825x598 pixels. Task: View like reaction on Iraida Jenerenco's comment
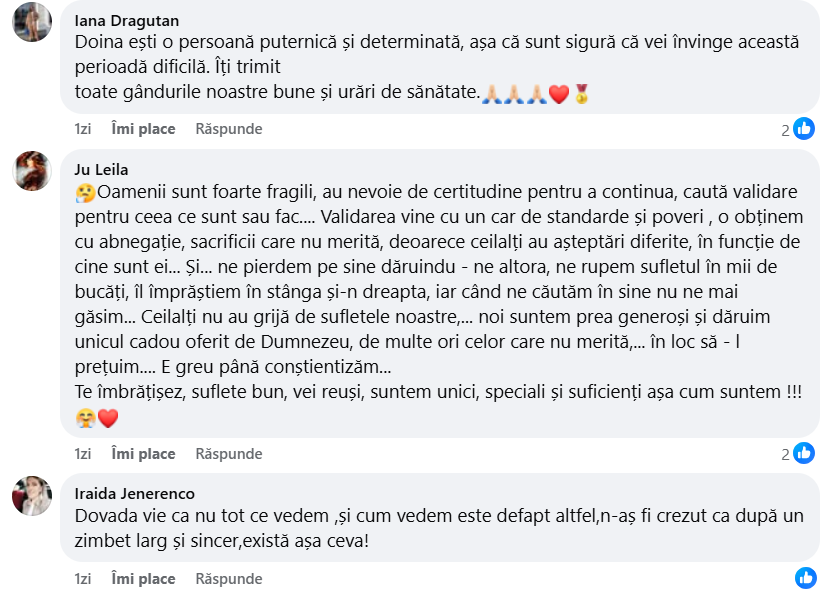[x=805, y=578]
